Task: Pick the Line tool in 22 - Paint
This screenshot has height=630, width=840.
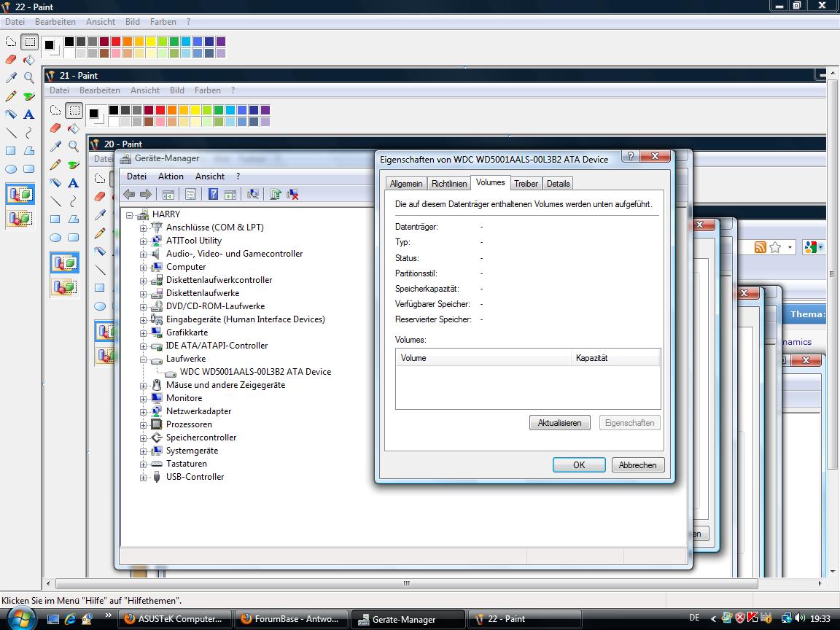Action: click(11, 133)
